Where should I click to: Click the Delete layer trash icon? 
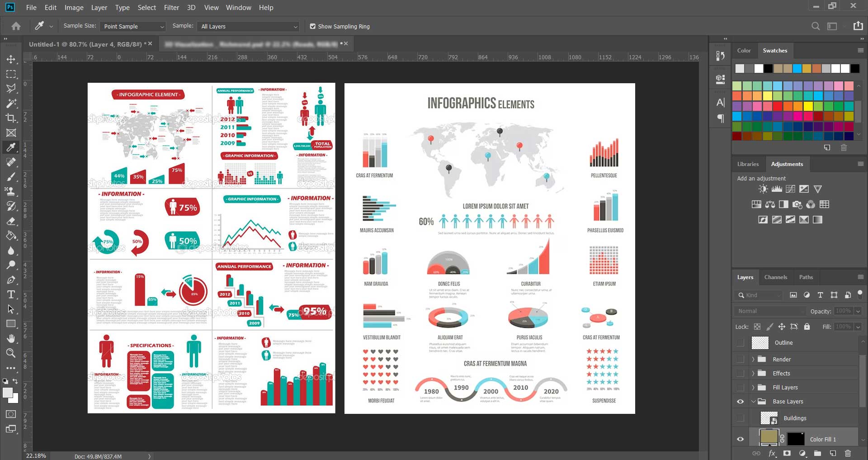[848, 453]
